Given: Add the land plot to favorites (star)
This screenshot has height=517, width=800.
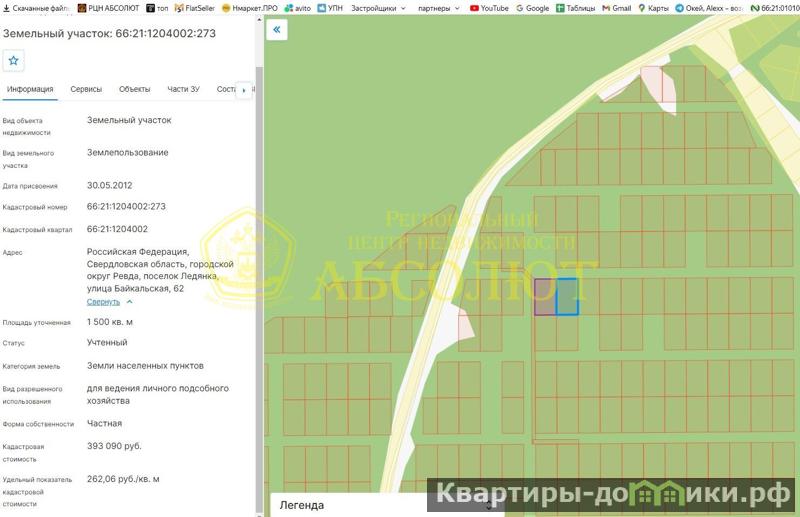Looking at the screenshot, I should (14, 61).
